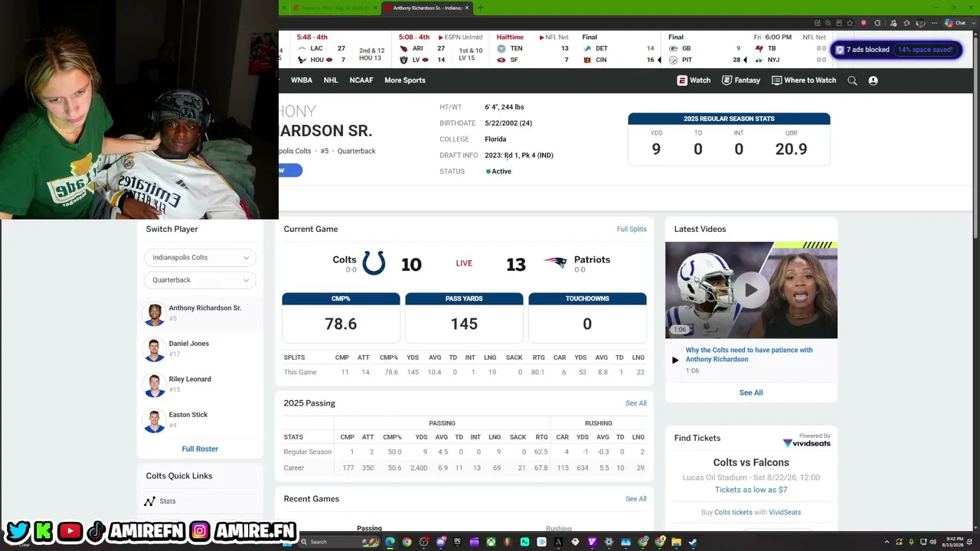Open the NCAAF menu item

pyautogui.click(x=361, y=80)
